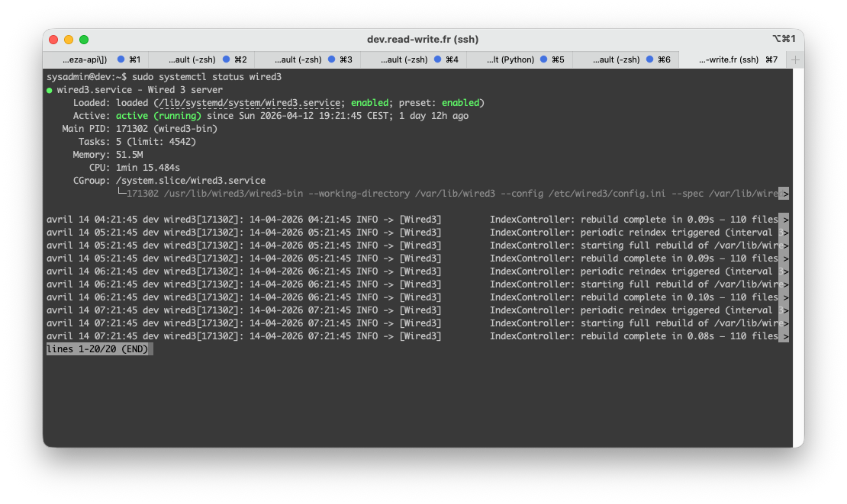Click the blue activity dot on the Python tab

(543, 58)
